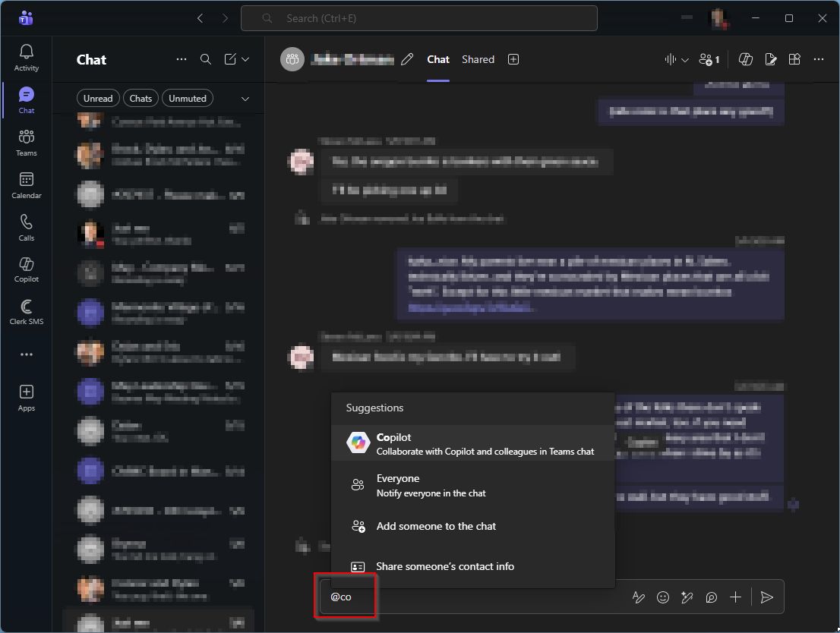Open Copilot in the sidebar
840x633 pixels.
tap(27, 270)
